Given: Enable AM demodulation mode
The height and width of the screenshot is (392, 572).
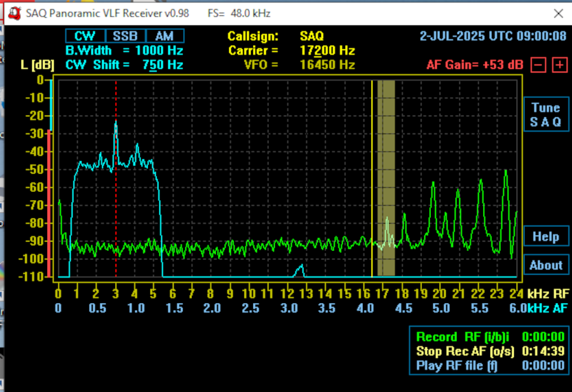Looking at the screenshot, I should click(x=165, y=36).
